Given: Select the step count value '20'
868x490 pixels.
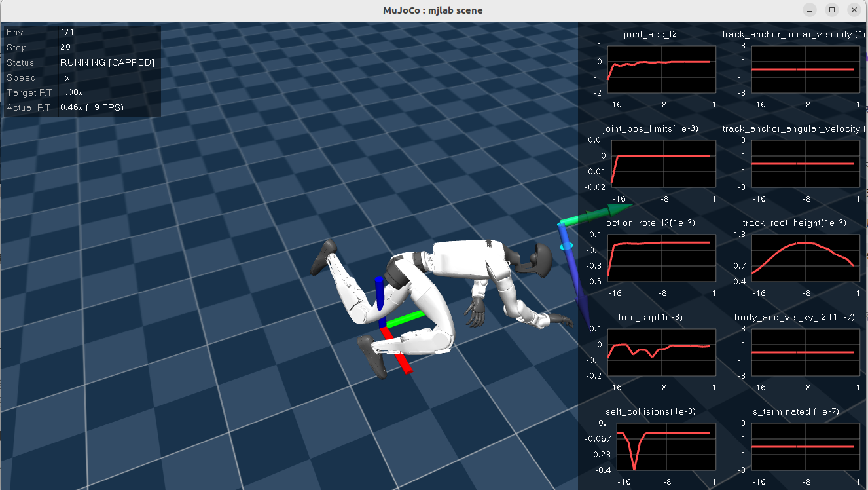Looking at the screenshot, I should [x=65, y=47].
